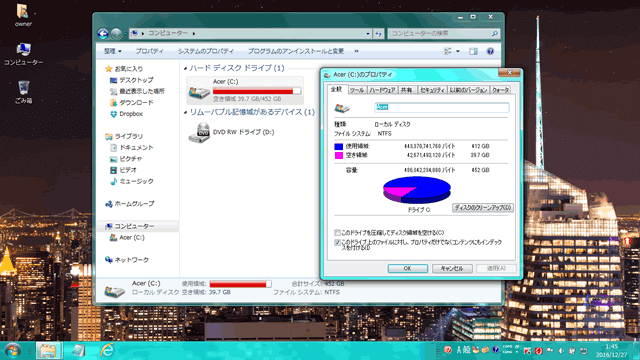The width and height of the screenshot is (640, 360).
Task: Click the キャンセル button
Action: (452, 269)
